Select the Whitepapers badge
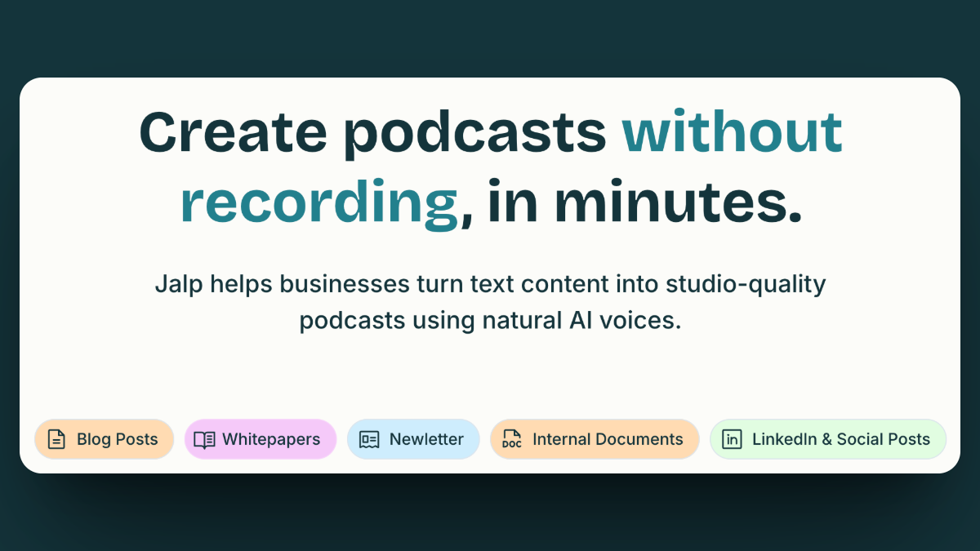Screen dimensions: 980x551 tap(261, 439)
